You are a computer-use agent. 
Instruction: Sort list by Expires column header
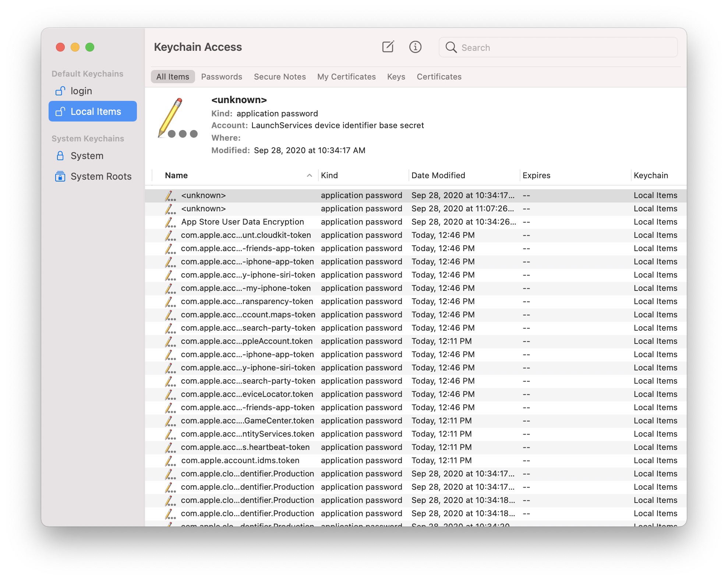coord(536,176)
